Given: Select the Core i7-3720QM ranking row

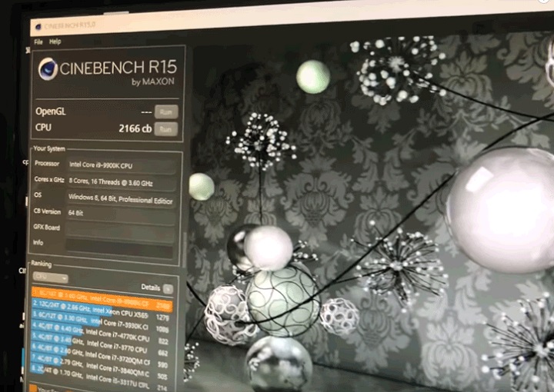Looking at the screenshot, I should 99,355.
